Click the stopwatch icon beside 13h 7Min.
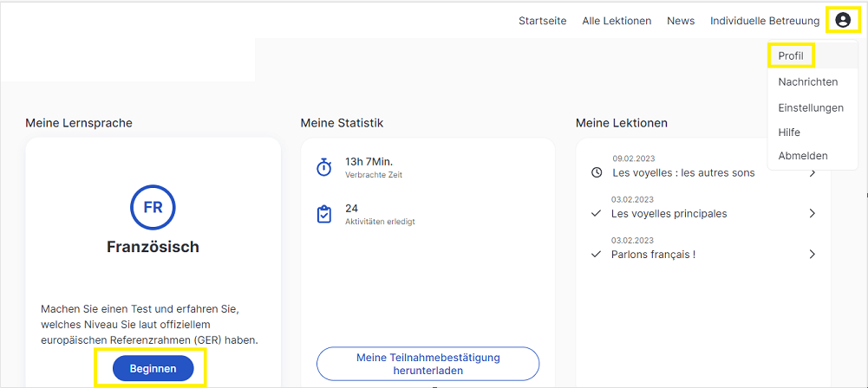868x388 pixels. pyautogui.click(x=323, y=166)
